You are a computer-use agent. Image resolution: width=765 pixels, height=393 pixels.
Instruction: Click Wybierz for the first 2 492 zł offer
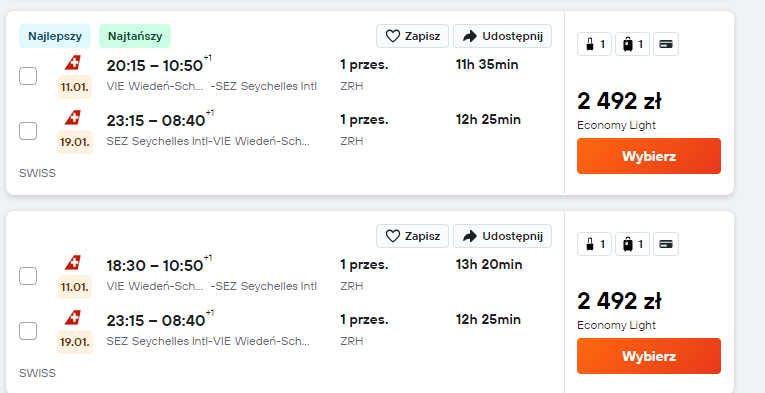[x=649, y=156]
